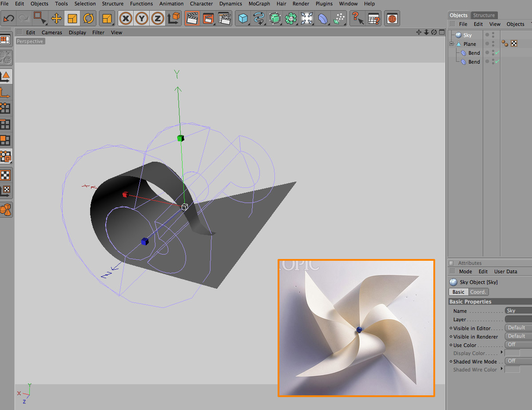Toggle the animation dot beside Use Color
Screen dimensions: 532x410
click(451, 345)
